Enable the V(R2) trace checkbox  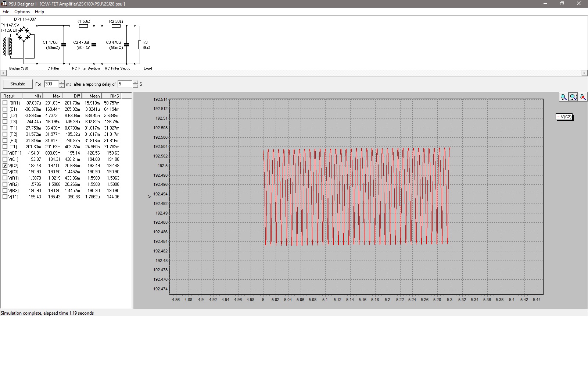(x=5, y=184)
